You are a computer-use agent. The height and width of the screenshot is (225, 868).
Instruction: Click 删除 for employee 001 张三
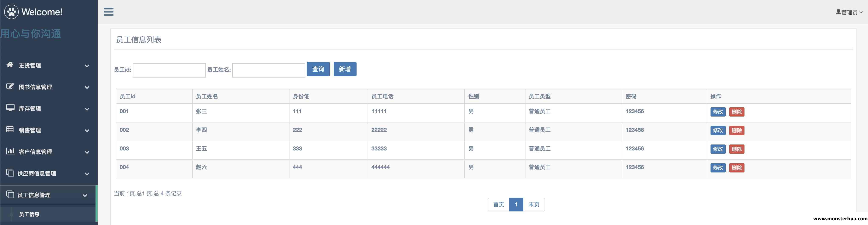[737, 112]
